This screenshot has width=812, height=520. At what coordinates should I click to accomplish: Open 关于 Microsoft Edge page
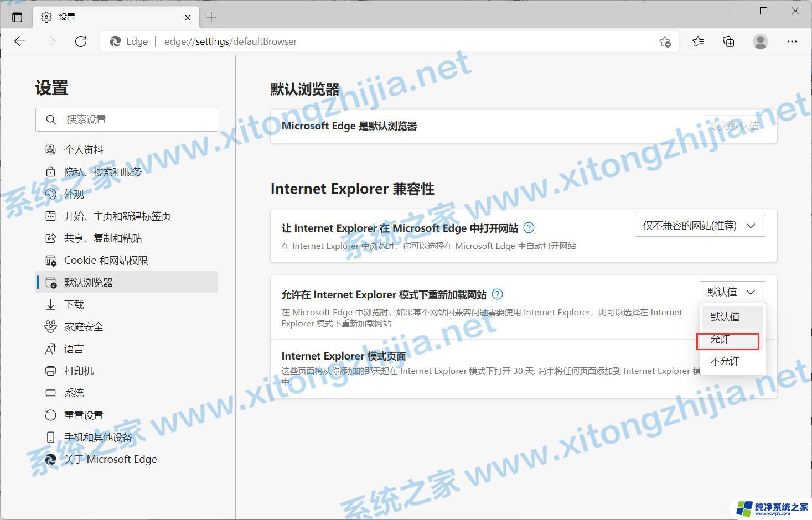[127, 459]
